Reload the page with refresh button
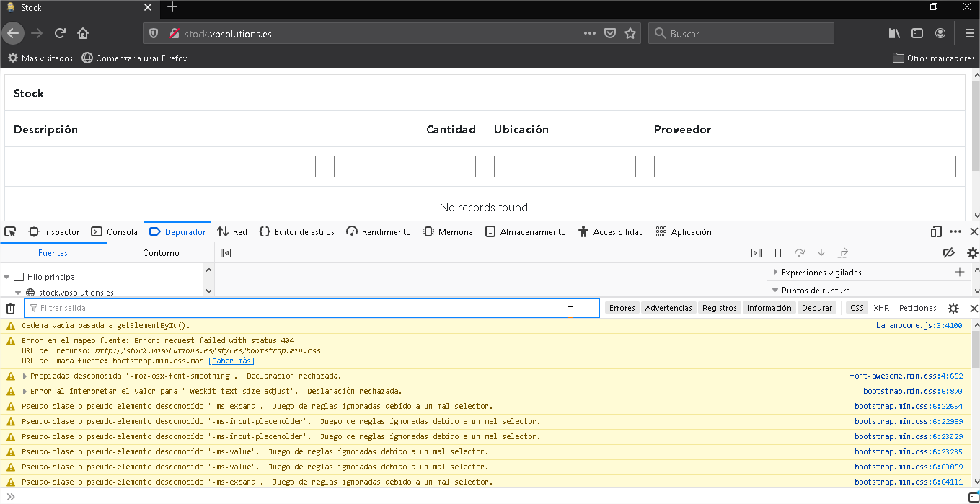This screenshot has width=980, height=504. tap(61, 33)
